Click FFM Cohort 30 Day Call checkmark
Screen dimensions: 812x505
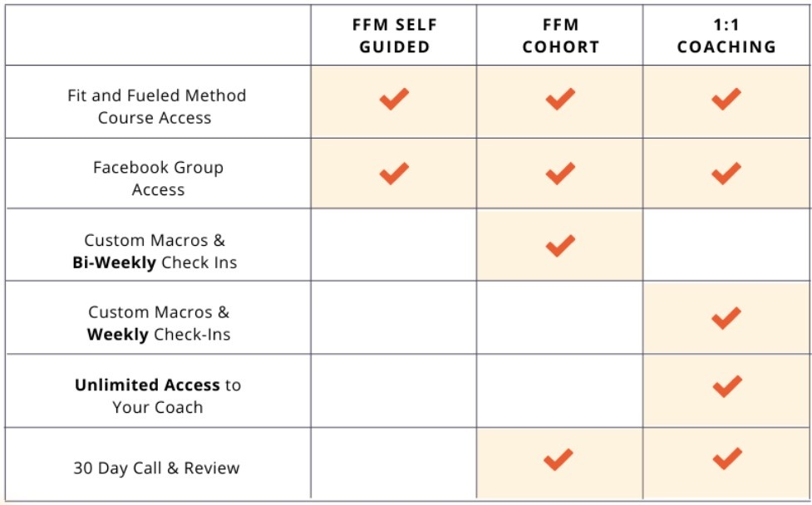coord(558,458)
